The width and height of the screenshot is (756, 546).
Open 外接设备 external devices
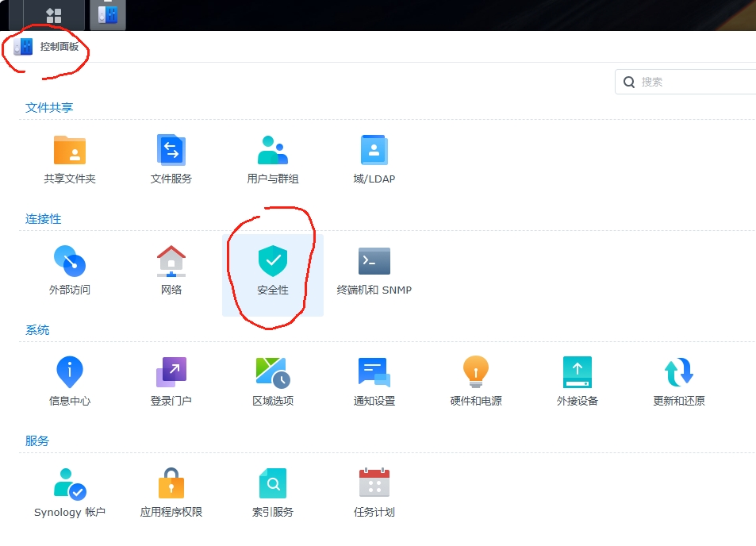(x=577, y=379)
